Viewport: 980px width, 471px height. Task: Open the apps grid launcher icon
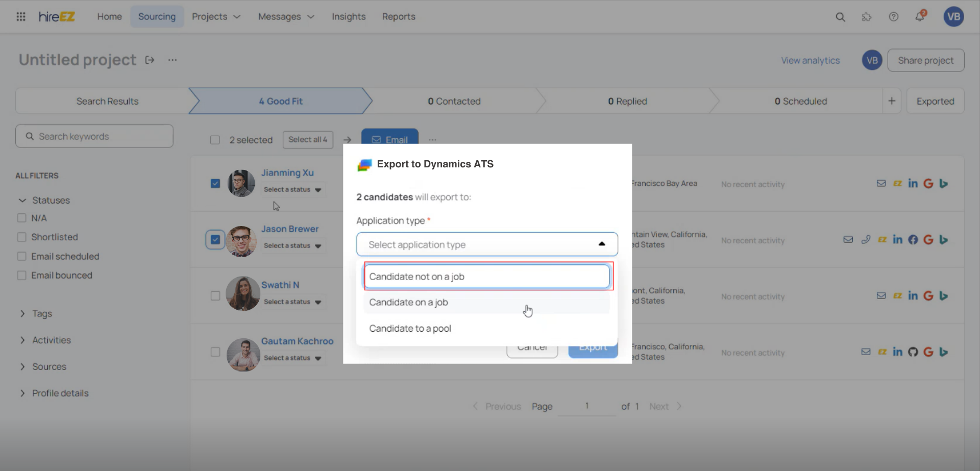click(x=21, y=16)
